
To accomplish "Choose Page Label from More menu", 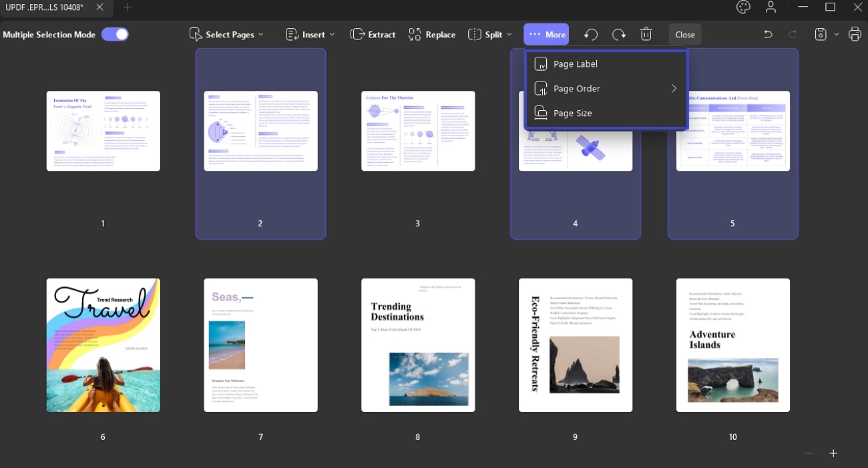I will (x=606, y=64).
